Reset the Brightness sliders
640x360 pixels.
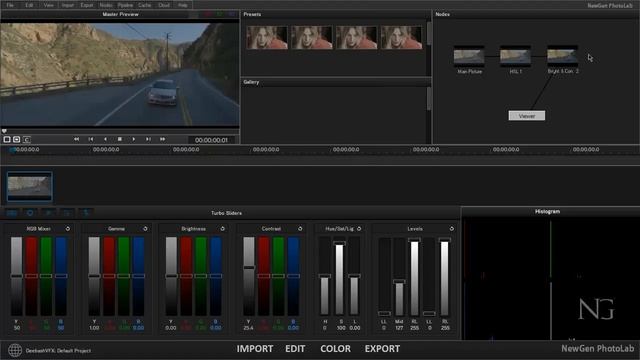tap(223, 229)
